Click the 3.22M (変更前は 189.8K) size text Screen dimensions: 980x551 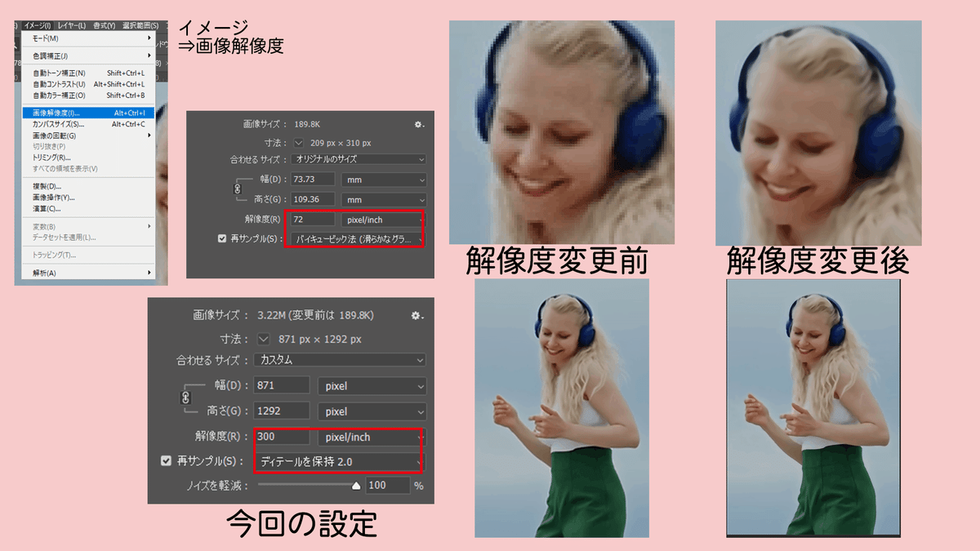pos(315,315)
